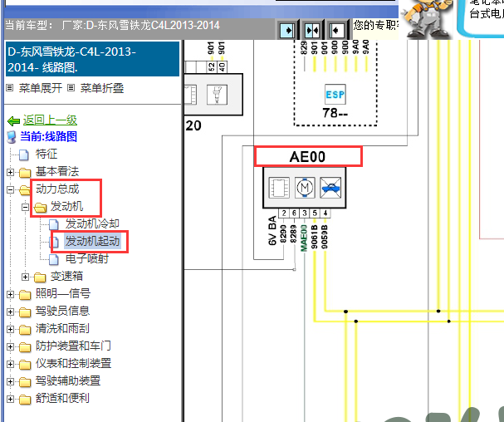Expand the 驾驶辅助装置 folder

(x=10, y=381)
